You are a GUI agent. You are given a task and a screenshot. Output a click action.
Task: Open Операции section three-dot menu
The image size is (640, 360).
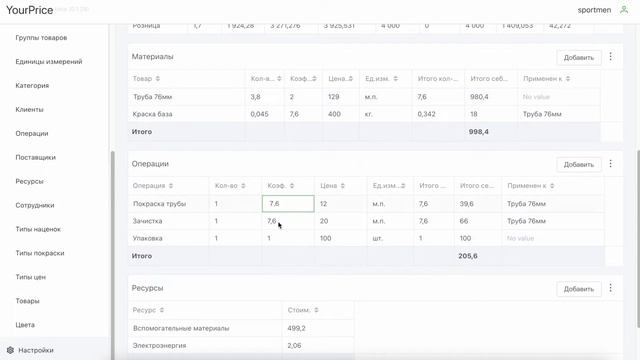610,164
